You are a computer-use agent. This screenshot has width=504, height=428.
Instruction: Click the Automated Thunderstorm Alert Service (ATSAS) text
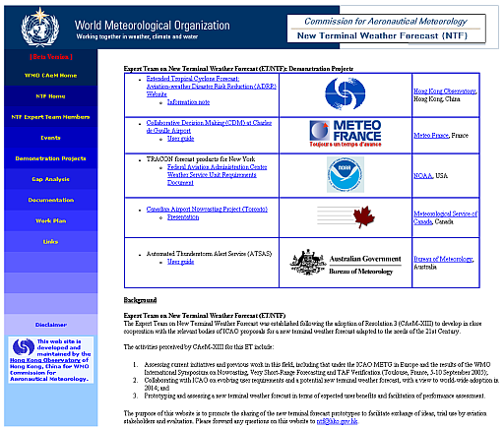[x=209, y=254]
